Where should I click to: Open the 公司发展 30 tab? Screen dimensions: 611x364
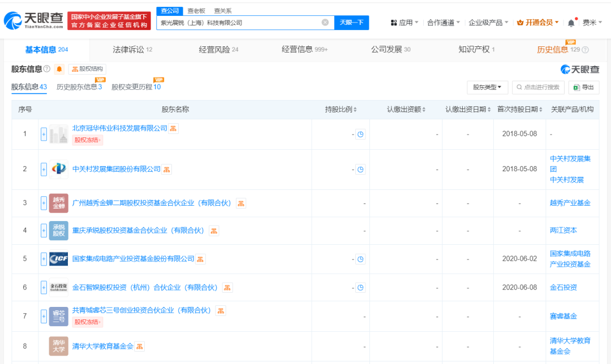coord(390,49)
